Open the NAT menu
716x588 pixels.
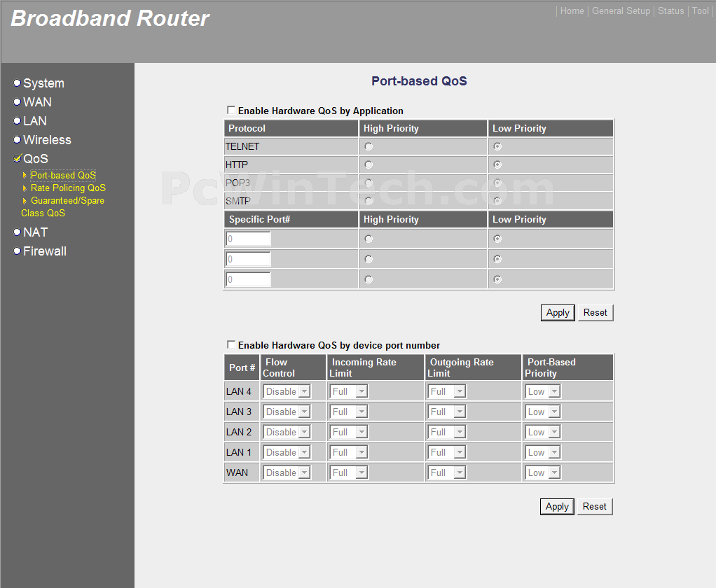(x=36, y=232)
